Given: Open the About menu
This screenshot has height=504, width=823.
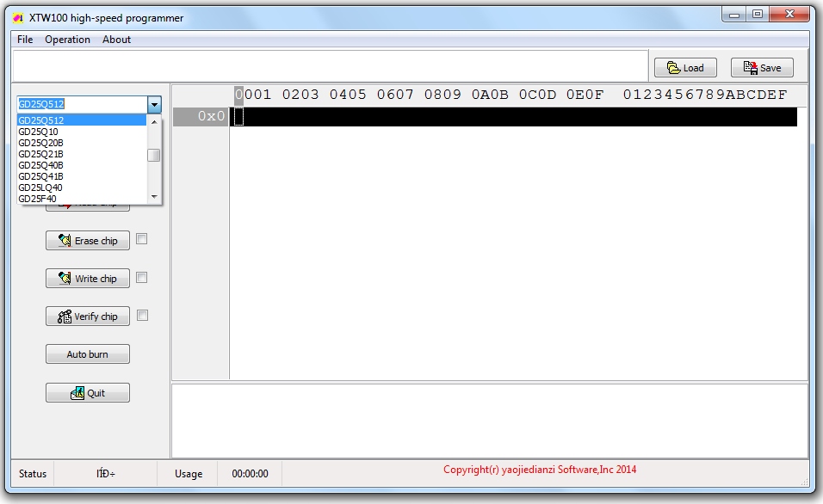Looking at the screenshot, I should (x=116, y=39).
